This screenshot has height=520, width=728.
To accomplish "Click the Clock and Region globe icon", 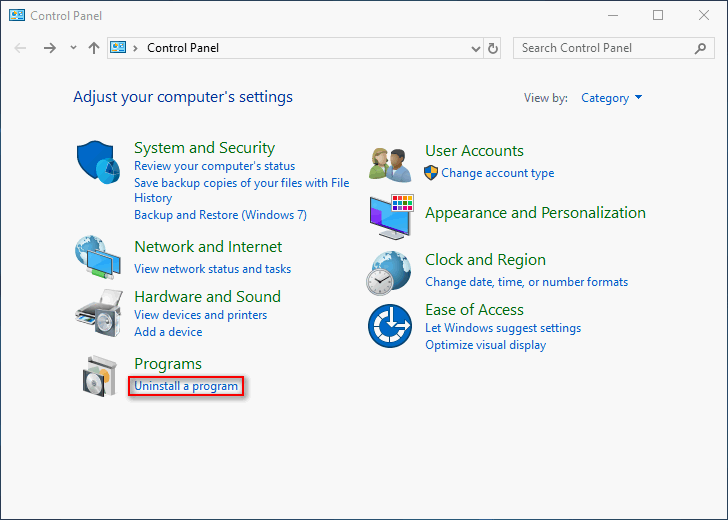I will pyautogui.click(x=389, y=273).
